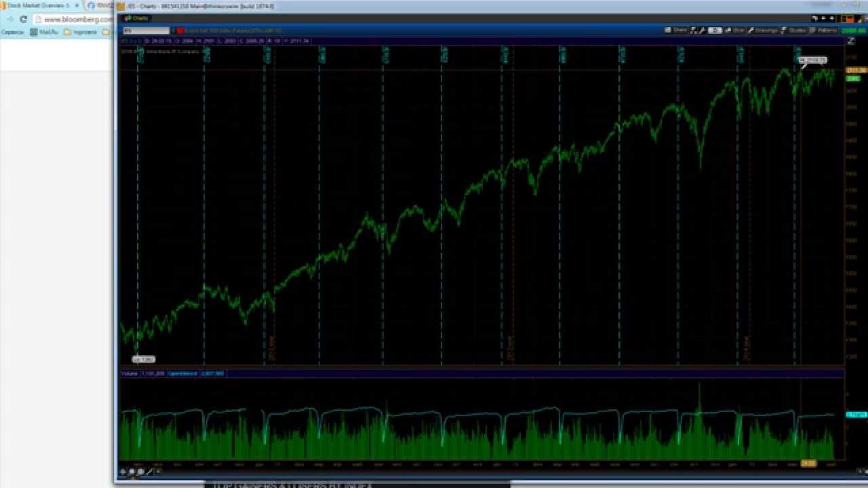Click the highlighted date marker on time axis

pos(808,464)
